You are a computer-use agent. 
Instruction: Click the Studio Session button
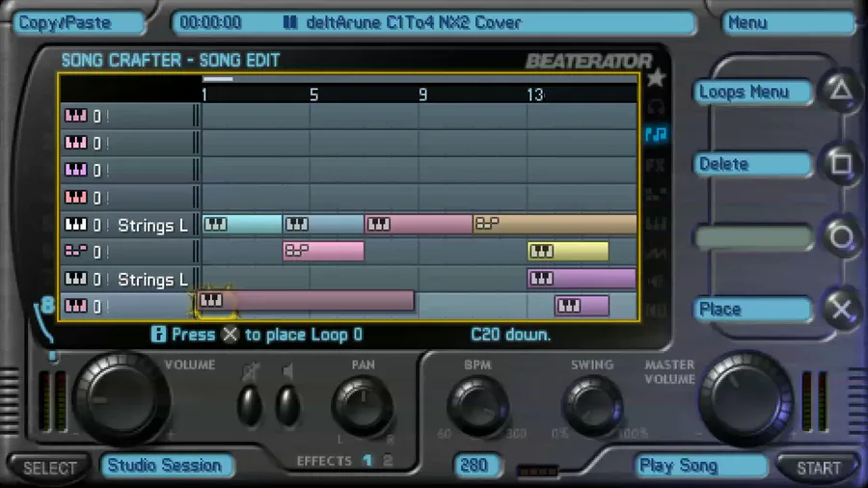167,465
